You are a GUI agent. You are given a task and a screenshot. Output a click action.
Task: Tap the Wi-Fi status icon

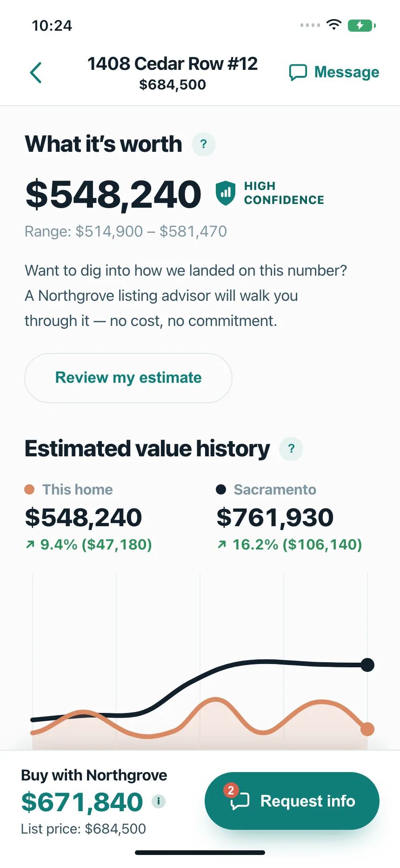pyautogui.click(x=334, y=25)
